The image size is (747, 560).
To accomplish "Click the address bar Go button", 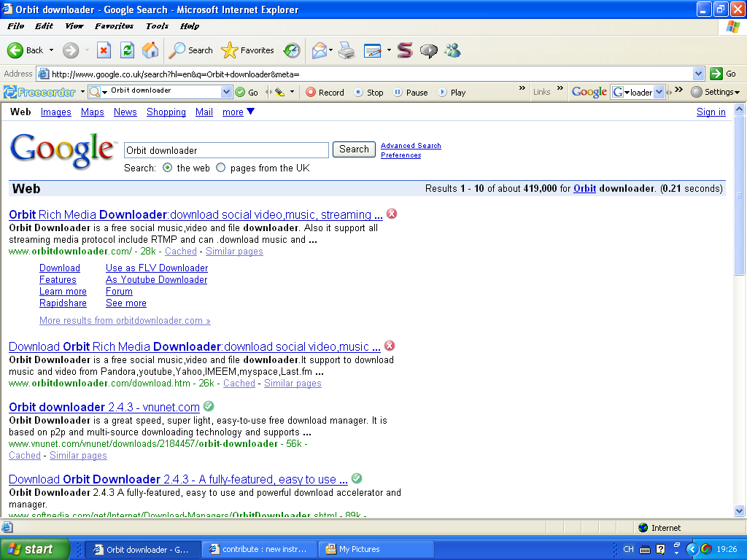I will pyautogui.click(x=723, y=74).
